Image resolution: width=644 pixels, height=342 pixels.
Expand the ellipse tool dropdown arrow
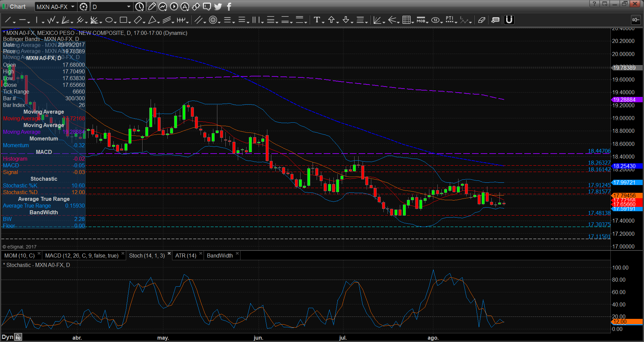pos(115,22)
